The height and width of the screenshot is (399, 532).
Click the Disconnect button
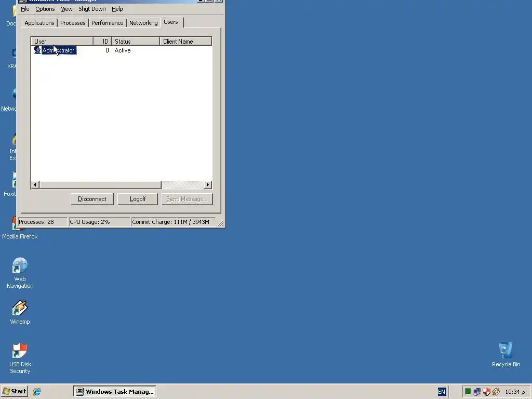coord(92,199)
